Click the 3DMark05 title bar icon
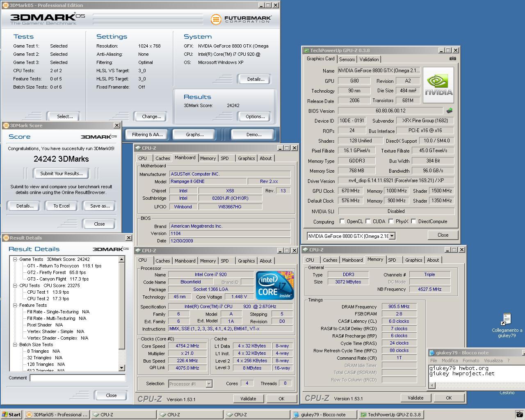 (6, 5)
